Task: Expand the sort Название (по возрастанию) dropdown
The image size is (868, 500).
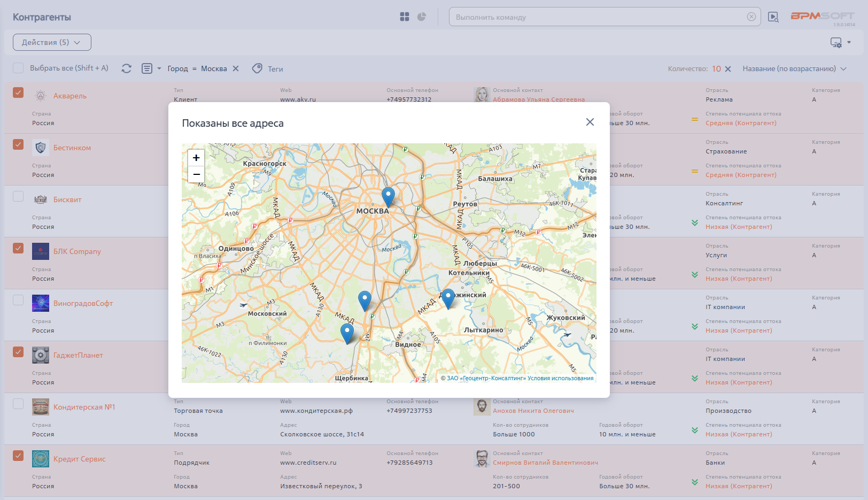Action: 794,68
